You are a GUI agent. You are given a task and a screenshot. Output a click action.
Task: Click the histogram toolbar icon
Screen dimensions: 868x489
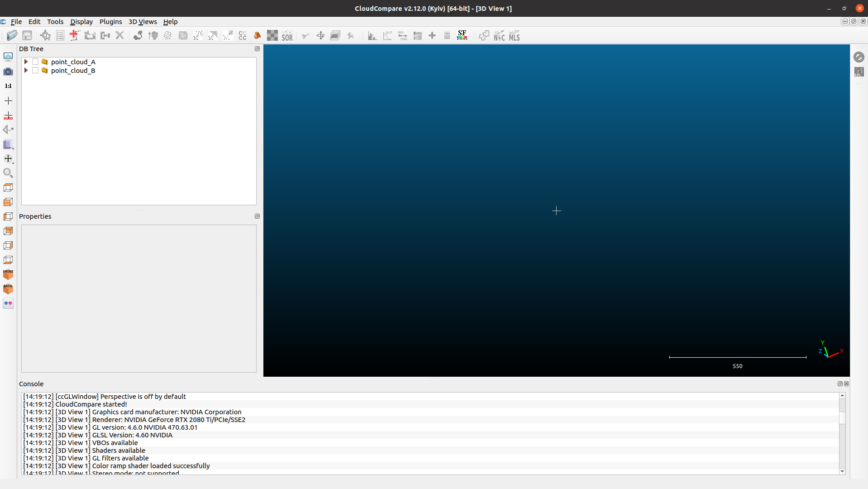372,35
